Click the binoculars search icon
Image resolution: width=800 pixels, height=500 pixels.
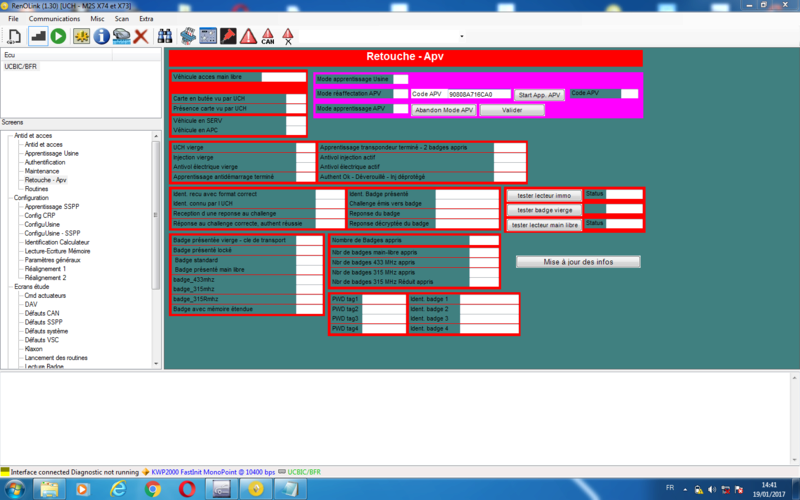click(165, 36)
